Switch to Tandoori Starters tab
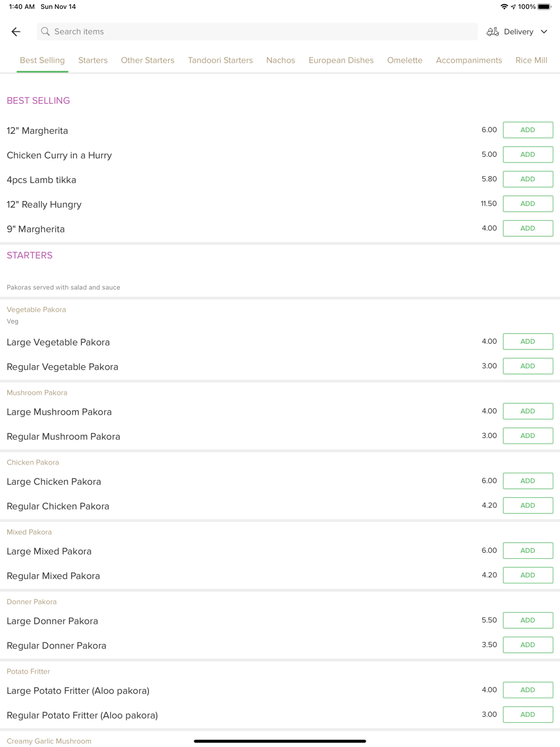 click(220, 60)
